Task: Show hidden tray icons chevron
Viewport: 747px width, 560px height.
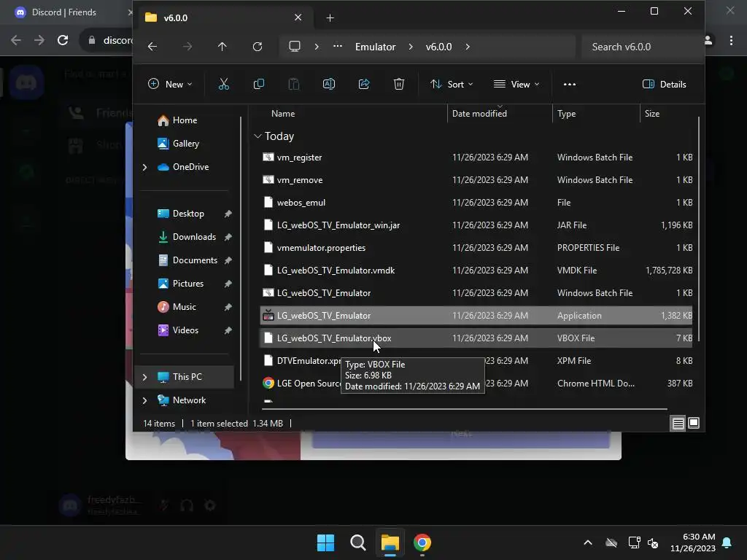Action: click(588, 542)
